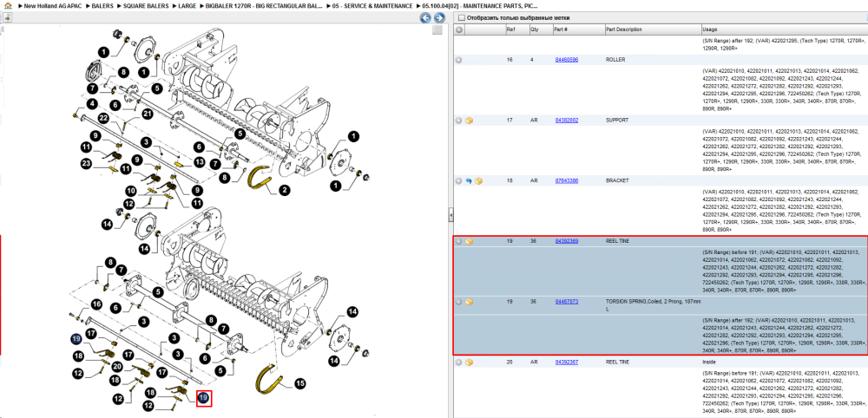Open part number 84467073 link
Image resolution: width=868 pixels, height=418 pixels.
click(x=566, y=302)
